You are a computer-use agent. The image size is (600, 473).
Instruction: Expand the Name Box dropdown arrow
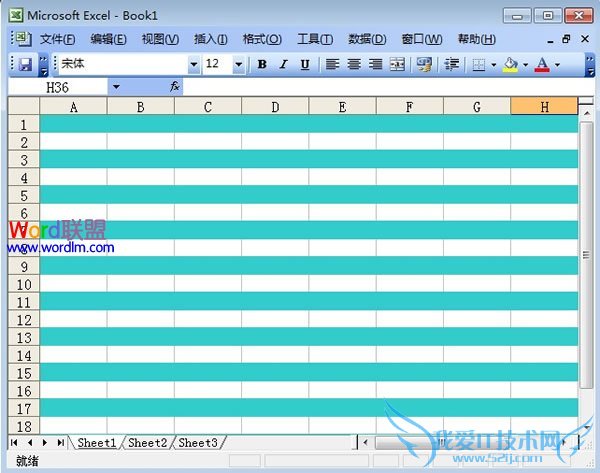116,87
